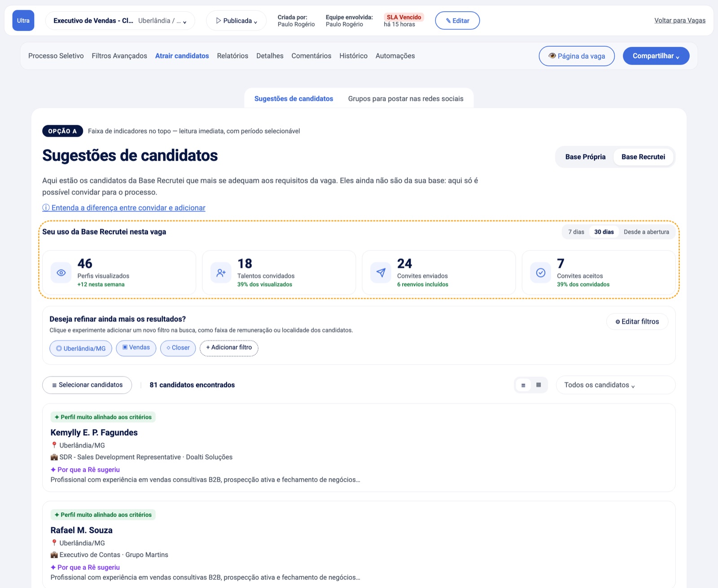Open the Comentários tab

tap(311, 56)
